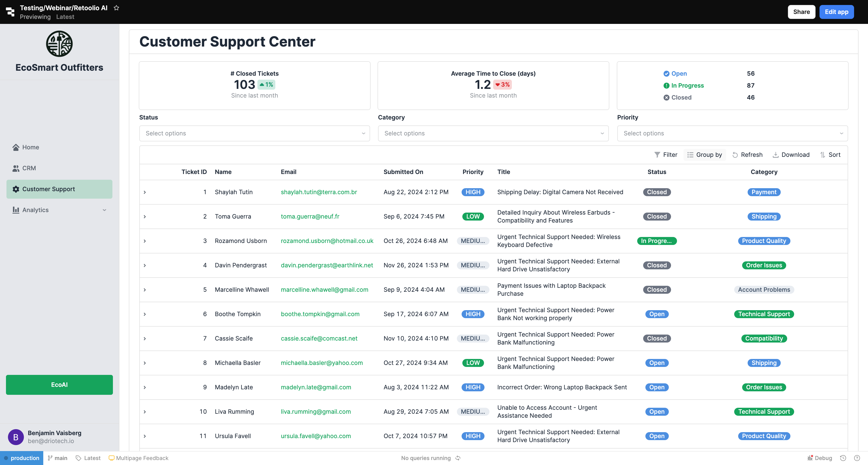
Task: Click the Status column header
Action: coord(657,172)
